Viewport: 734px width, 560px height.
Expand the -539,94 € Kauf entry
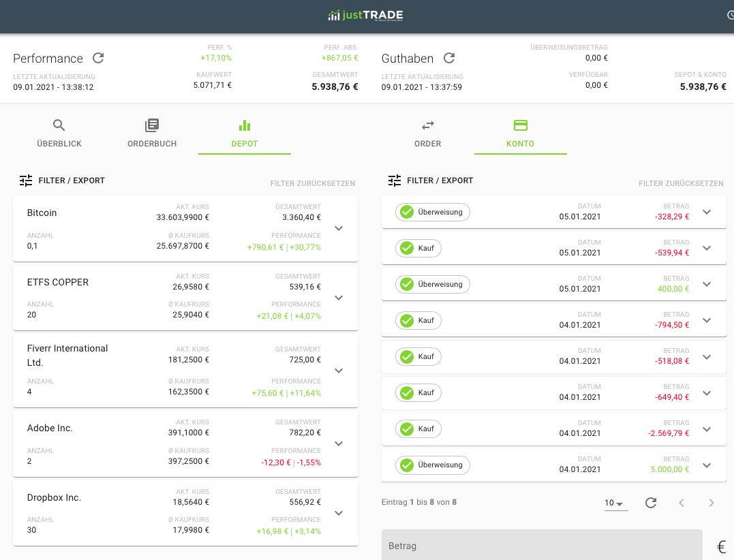click(707, 248)
